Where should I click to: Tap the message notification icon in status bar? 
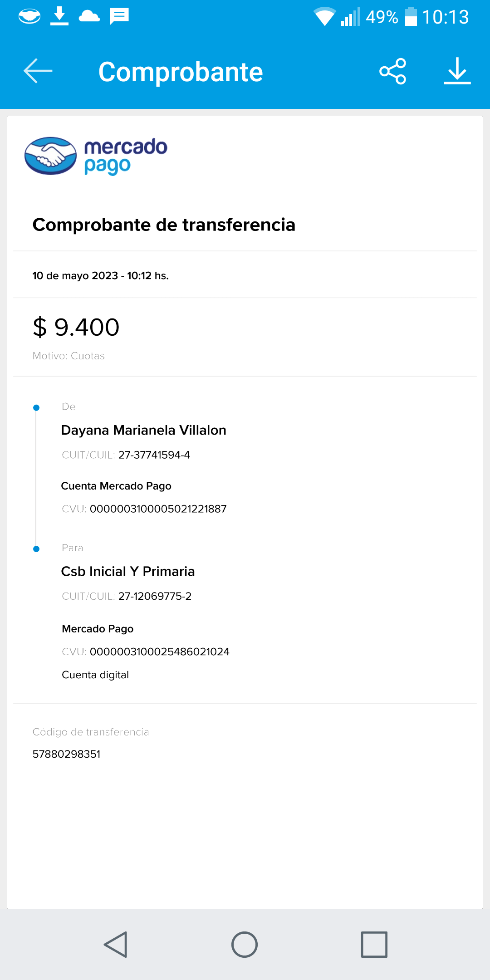click(119, 17)
